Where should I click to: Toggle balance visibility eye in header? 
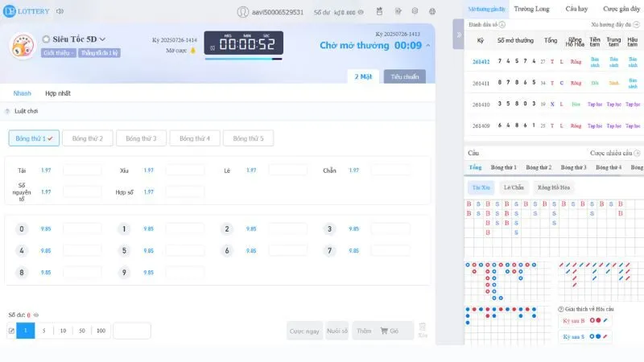[x=359, y=12]
